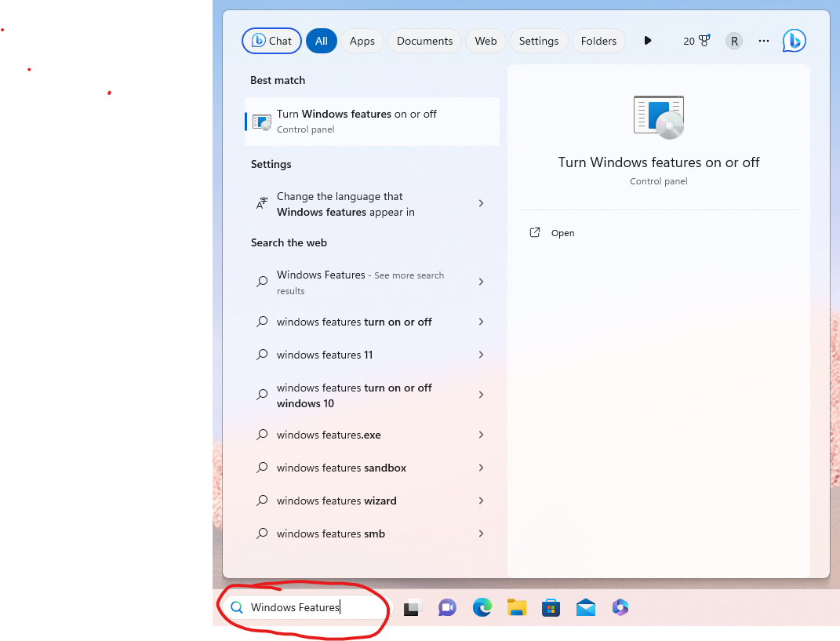Expand the windows features turn on or off suggestion
The height and width of the screenshot is (641, 840).
[x=480, y=322]
